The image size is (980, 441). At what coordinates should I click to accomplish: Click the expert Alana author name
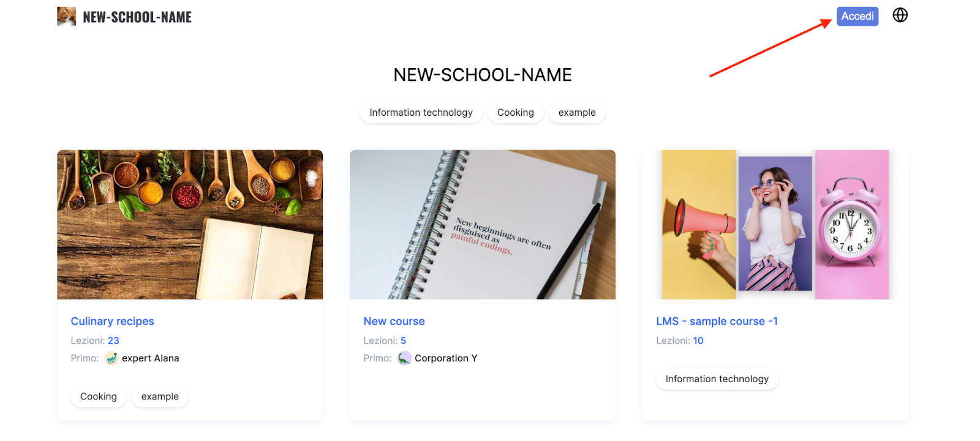(x=151, y=358)
